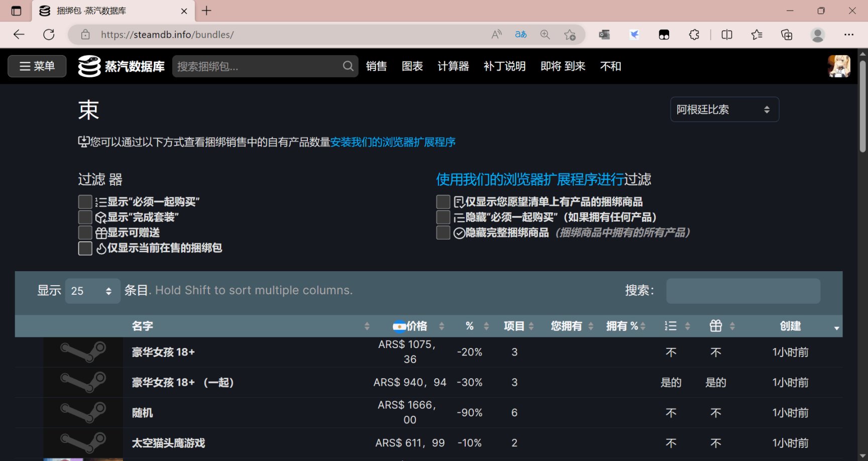Add page to favorites star icon

(570, 35)
